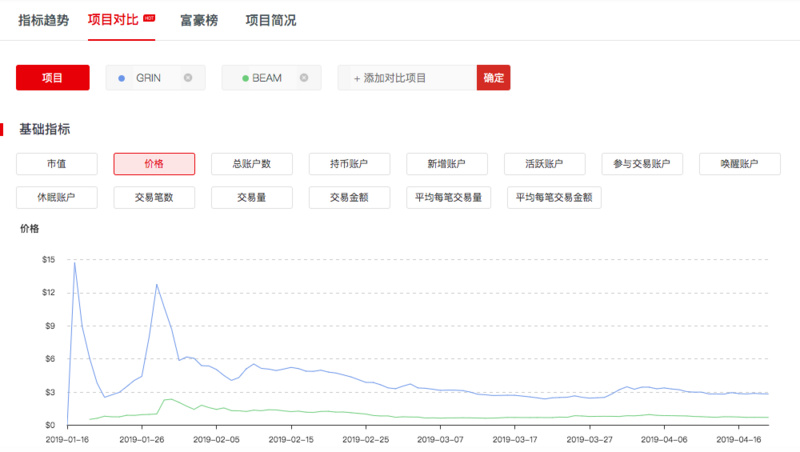This screenshot has width=800, height=452.
Task: Remove GRIN from comparison
Action: click(x=188, y=78)
